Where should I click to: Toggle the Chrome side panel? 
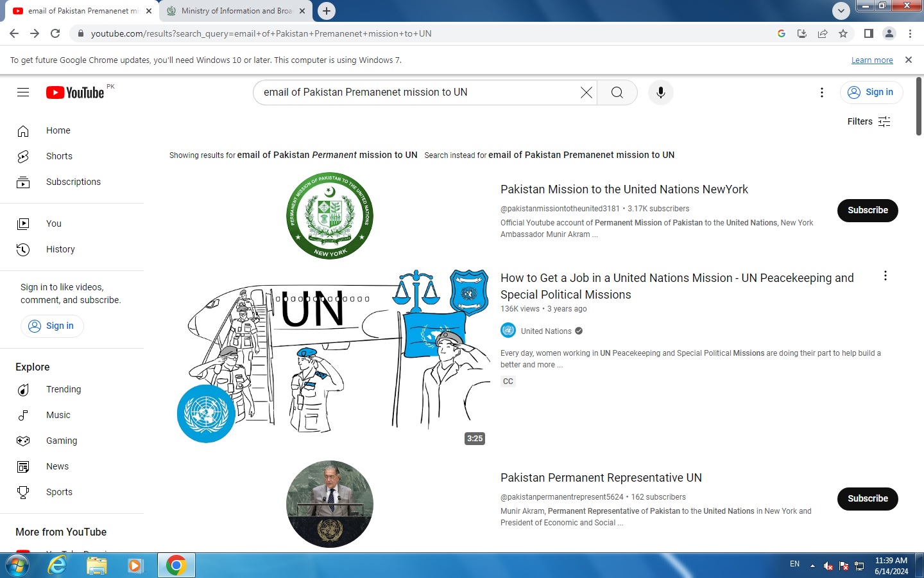click(868, 33)
